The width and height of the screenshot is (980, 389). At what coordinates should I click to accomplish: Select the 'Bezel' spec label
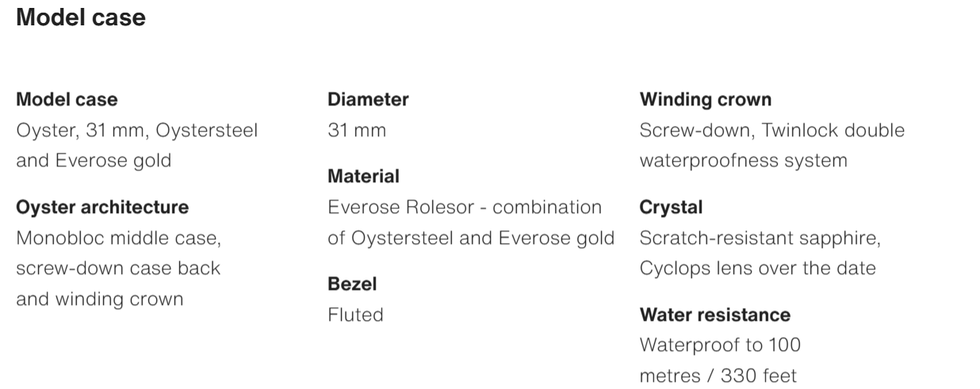(352, 284)
